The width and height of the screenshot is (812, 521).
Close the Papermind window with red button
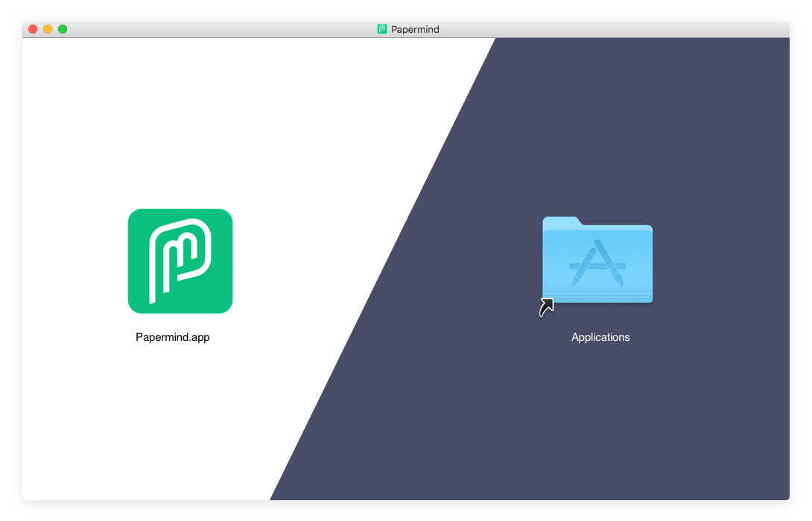pyautogui.click(x=33, y=29)
